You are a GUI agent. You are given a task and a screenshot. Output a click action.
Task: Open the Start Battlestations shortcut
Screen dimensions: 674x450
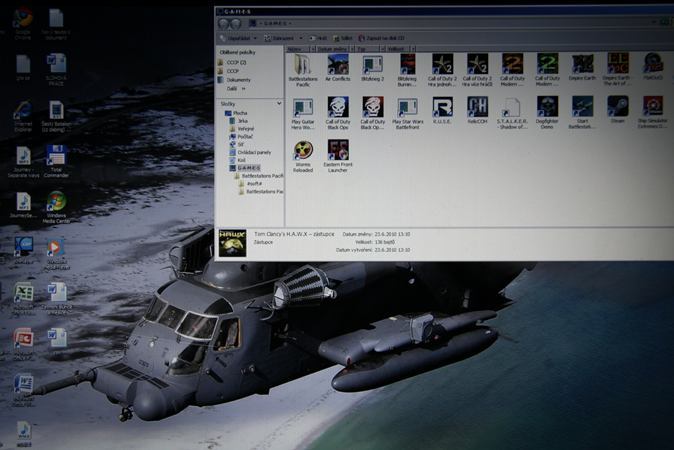point(582,113)
